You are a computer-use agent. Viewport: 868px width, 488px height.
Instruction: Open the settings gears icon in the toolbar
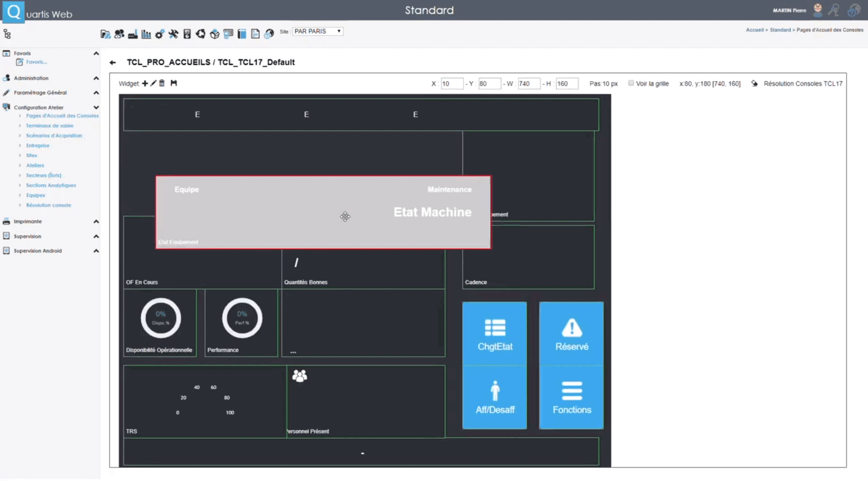click(x=160, y=33)
